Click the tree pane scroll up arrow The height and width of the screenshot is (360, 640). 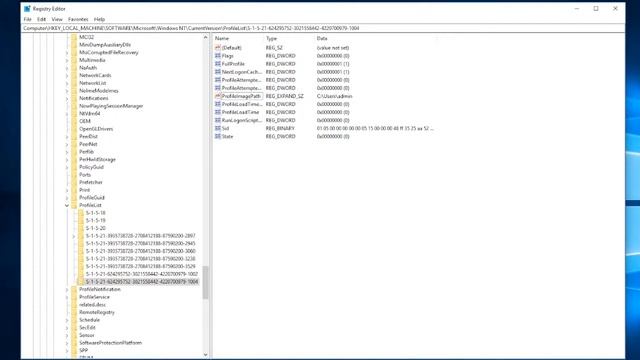click(x=205, y=38)
